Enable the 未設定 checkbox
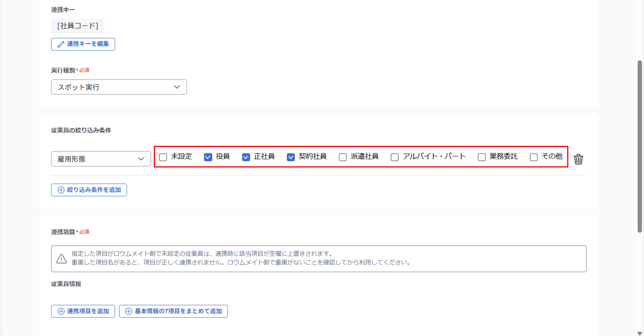The height and width of the screenshot is (336, 644). 163,157
